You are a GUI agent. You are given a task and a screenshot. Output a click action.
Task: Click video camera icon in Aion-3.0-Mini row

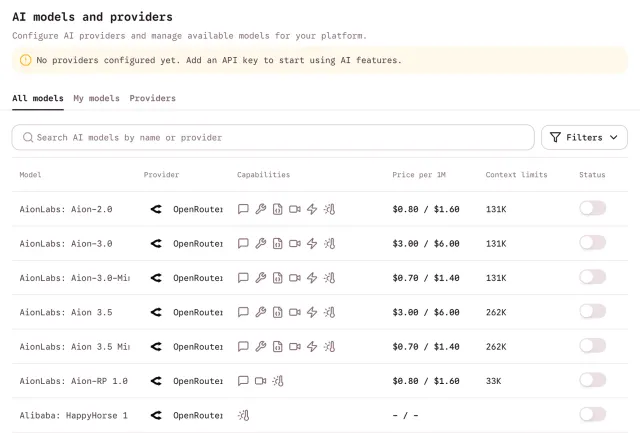[x=295, y=278]
